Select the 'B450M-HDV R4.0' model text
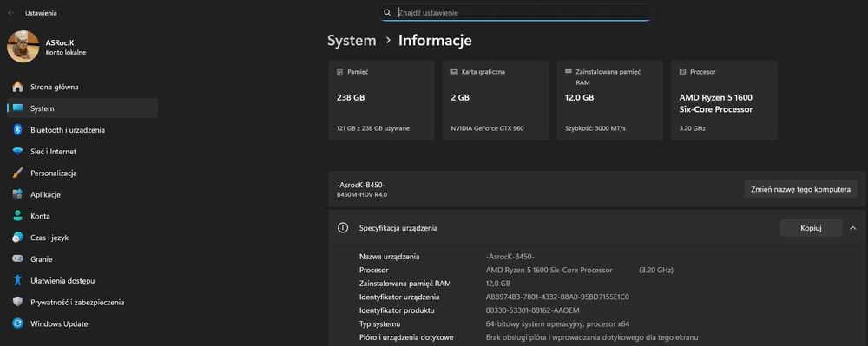868x346 pixels. click(362, 194)
